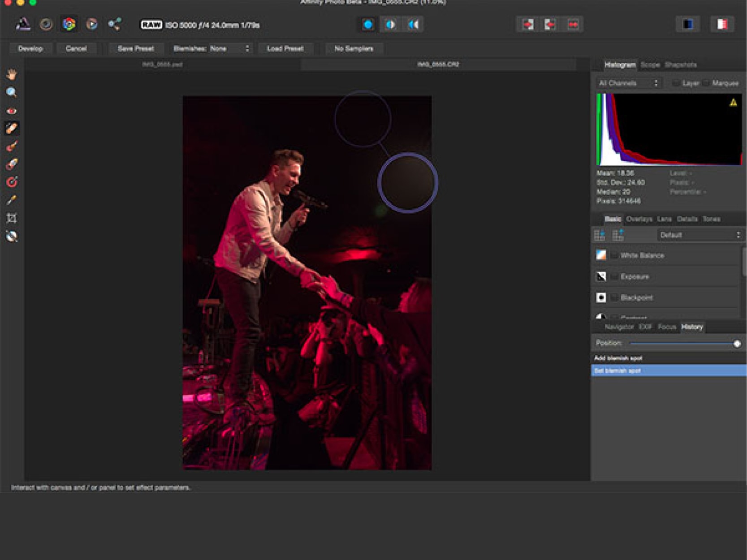Switch to IMG_0555.CR2 document tab
The height and width of the screenshot is (560, 747).
(438, 65)
